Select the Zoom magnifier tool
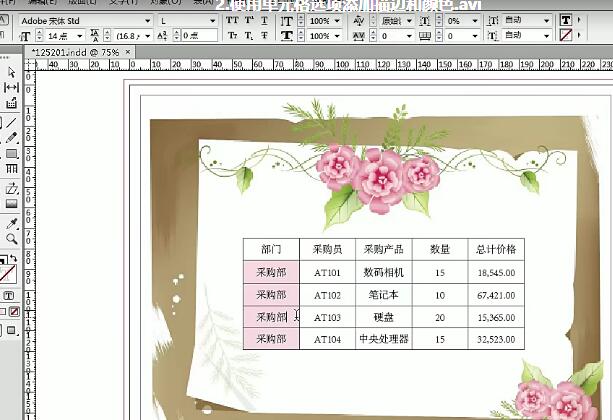Viewport: 613px width, 420px height. click(11, 240)
